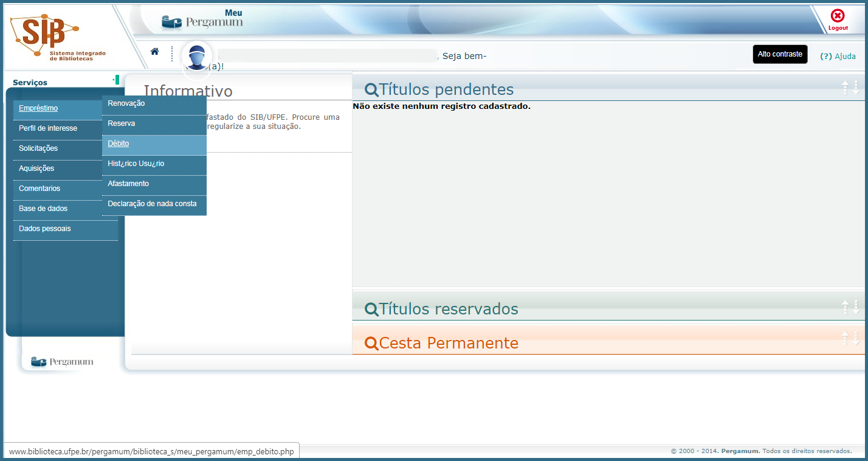Click the SIB Sistema Integrado de Bibliotecas logo

coord(58,38)
